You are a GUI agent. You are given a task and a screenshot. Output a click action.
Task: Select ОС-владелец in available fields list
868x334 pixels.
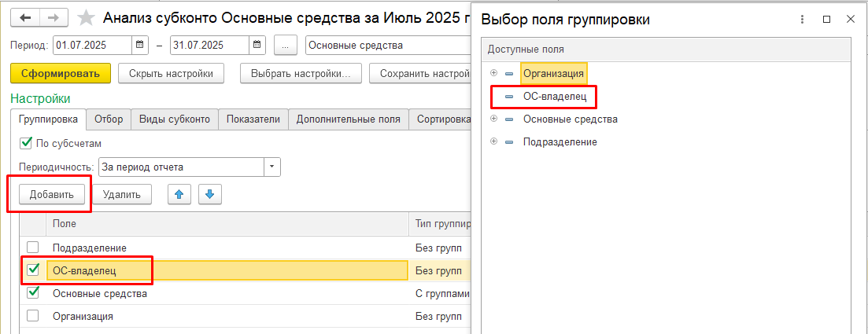tap(555, 96)
